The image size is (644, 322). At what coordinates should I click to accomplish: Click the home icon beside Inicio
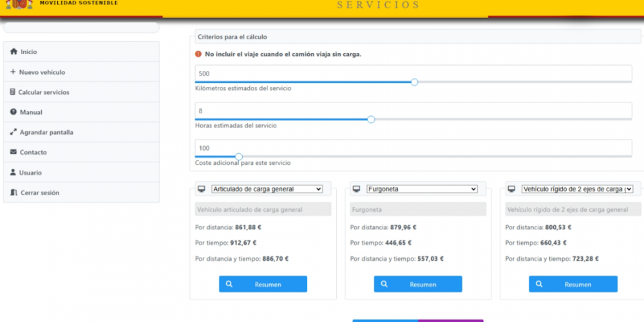[14, 52]
